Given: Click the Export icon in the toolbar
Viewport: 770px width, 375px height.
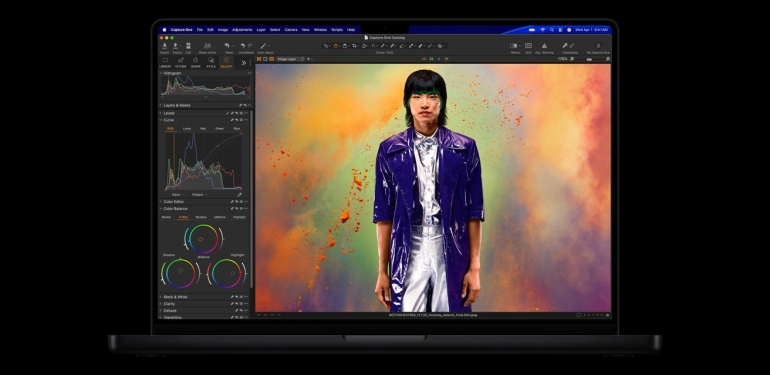Looking at the screenshot, I should [x=176, y=46].
